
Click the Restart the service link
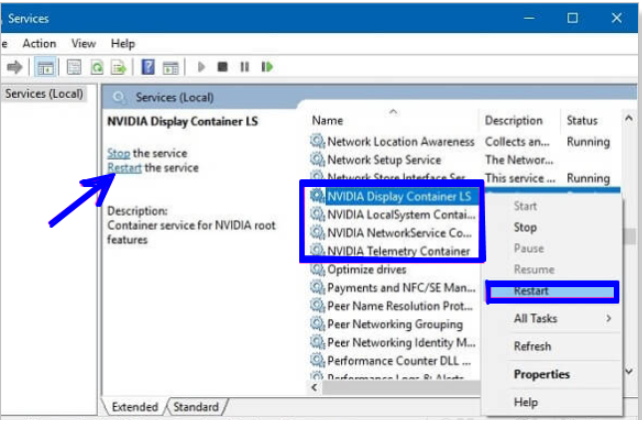point(124,168)
